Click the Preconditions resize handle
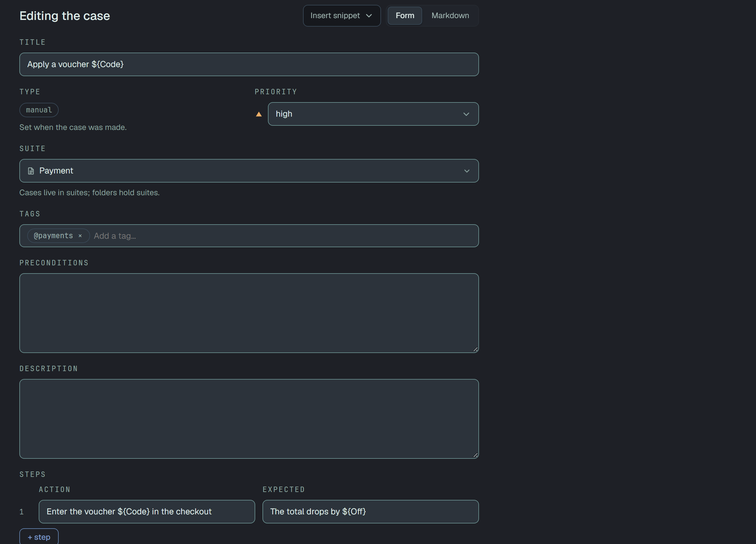This screenshot has width=756, height=544. (x=475, y=349)
